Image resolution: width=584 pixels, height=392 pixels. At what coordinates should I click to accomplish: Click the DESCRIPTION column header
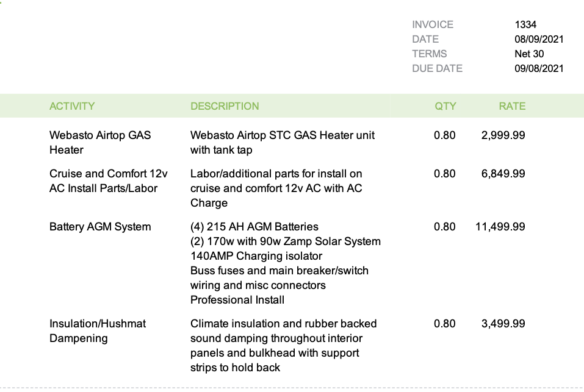click(x=225, y=106)
